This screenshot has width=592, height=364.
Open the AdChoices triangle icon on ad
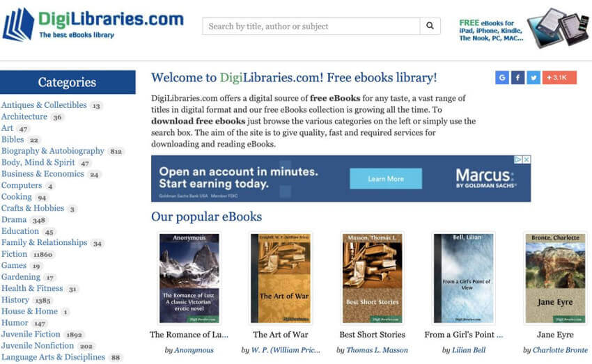pyautogui.click(x=519, y=159)
